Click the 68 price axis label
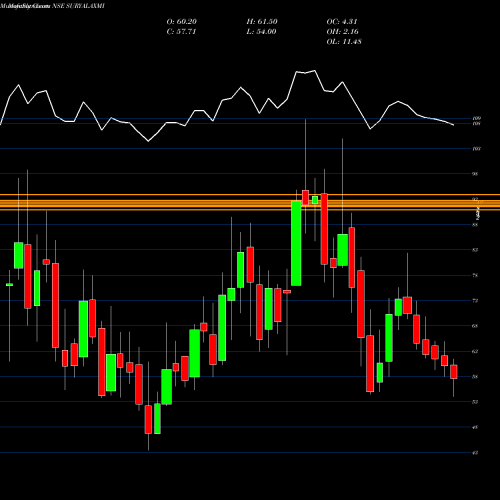Viewport: 500px width, 500px height. (x=476, y=326)
